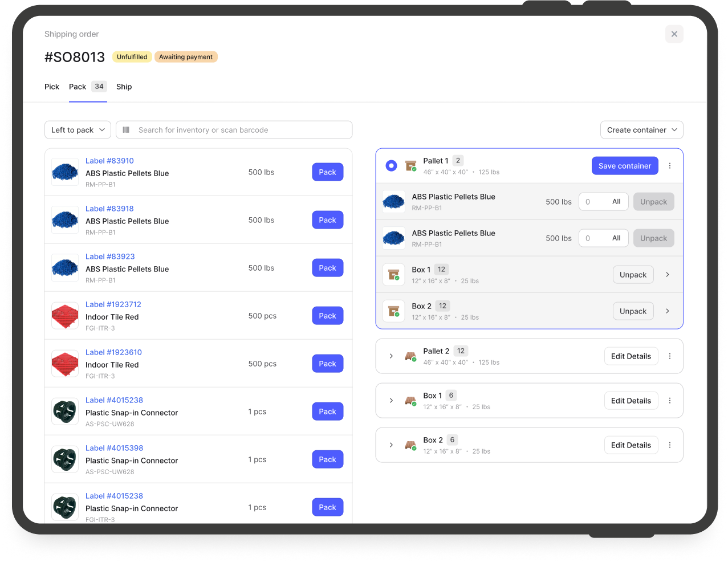
Task: Open Label #83910 link
Action: point(109,161)
